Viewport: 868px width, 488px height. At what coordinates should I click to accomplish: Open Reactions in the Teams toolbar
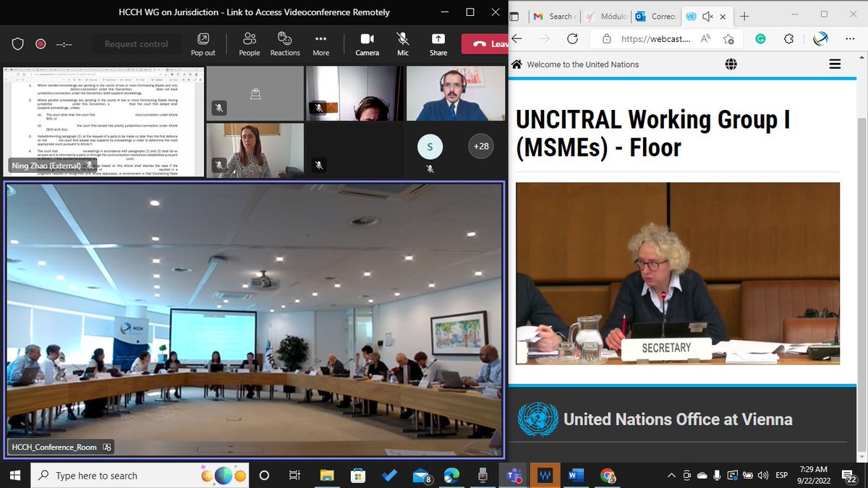(x=285, y=44)
